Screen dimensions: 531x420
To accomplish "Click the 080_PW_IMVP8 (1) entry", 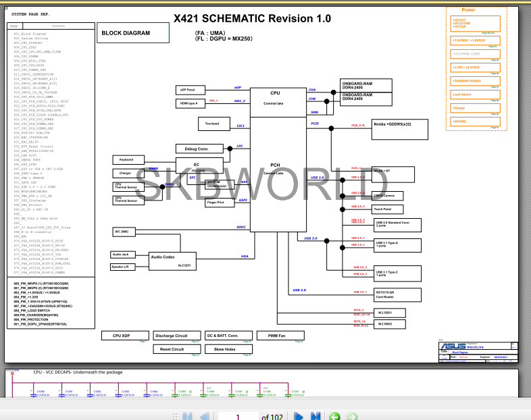I will pyautogui.click(x=41, y=284).
